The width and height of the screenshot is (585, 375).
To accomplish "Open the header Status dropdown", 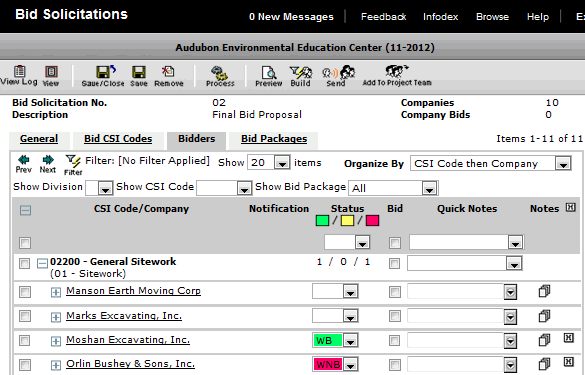I will point(362,243).
